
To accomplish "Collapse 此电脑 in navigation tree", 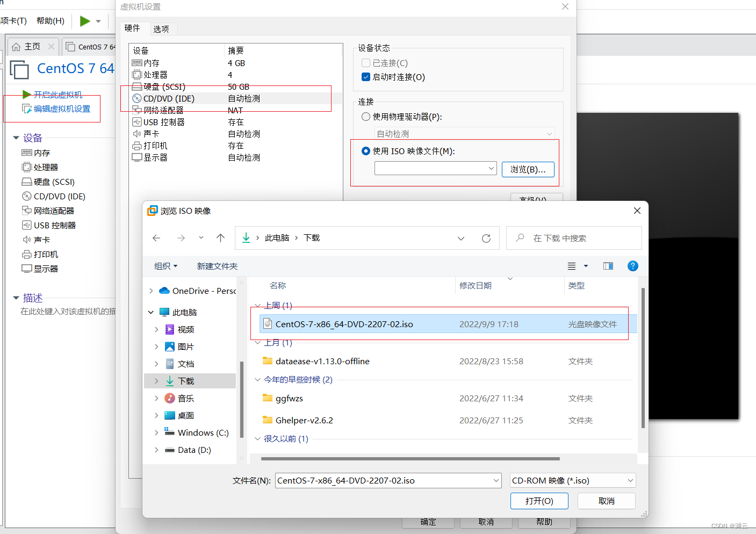I will [x=151, y=312].
